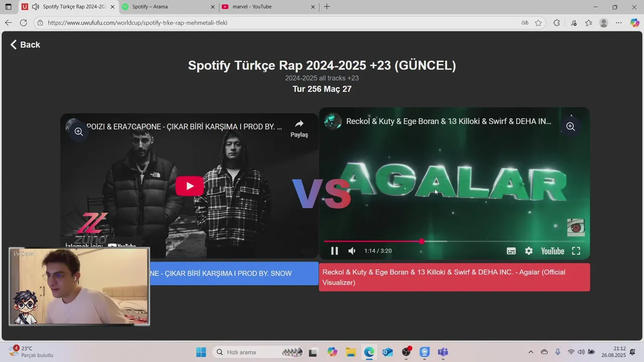
Task: Open the Copilot sidebar
Action: tap(635, 23)
